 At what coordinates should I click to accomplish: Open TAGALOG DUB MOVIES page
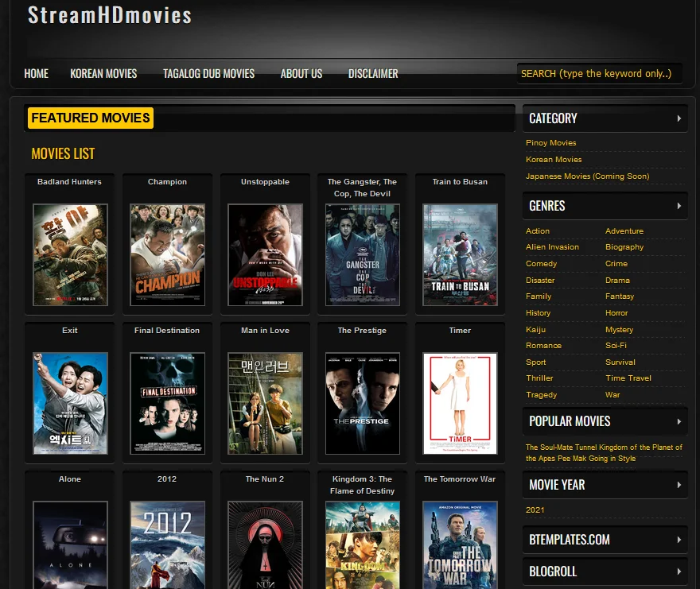tap(208, 74)
